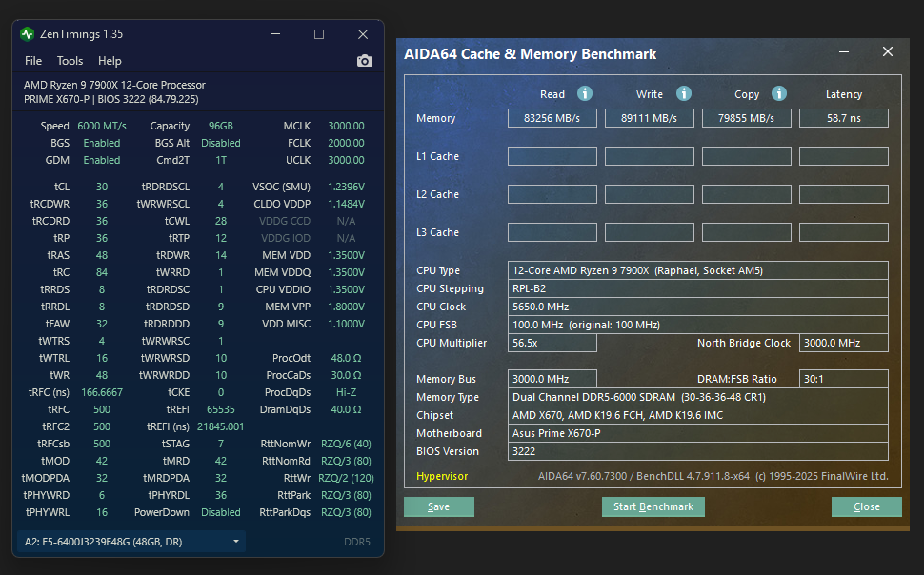Screen dimensions: 924x575
Task: Click the GDM value Enabled
Action: [x=102, y=160]
